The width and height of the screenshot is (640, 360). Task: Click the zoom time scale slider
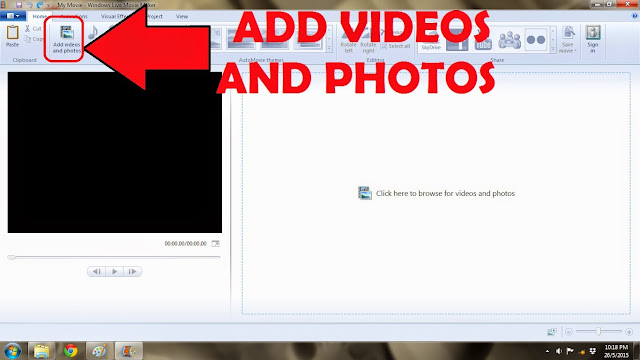click(599, 331)
